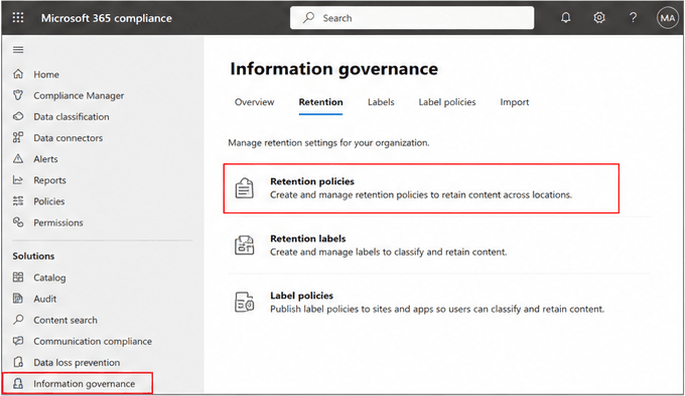Open settings via the gear icon
Viewport: 685px width, 396px height.
pyautogui.click(x=599, y=17)
